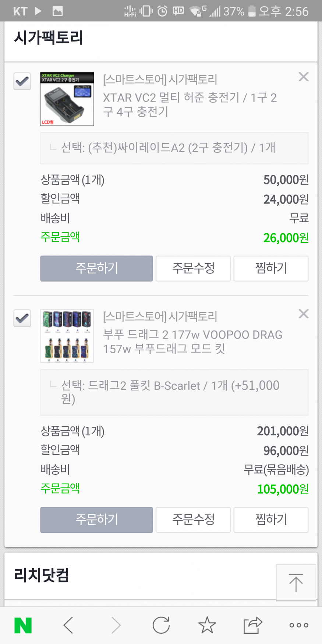Viewport: 322px width, 644px height.
Task: Open the share icon in bottom bar
Action: click(253, 625)
